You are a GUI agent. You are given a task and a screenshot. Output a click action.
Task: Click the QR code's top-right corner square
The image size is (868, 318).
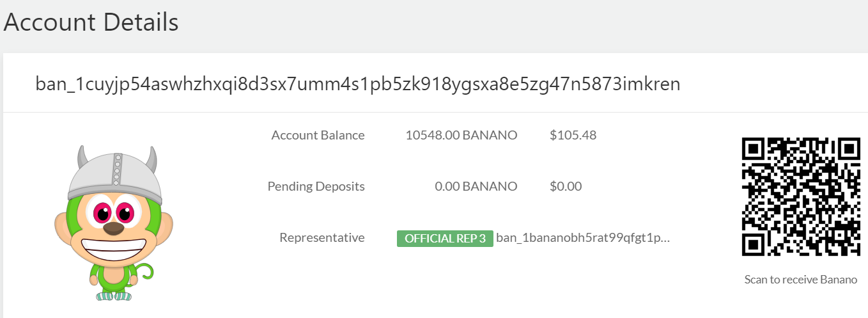coord(848,150)
